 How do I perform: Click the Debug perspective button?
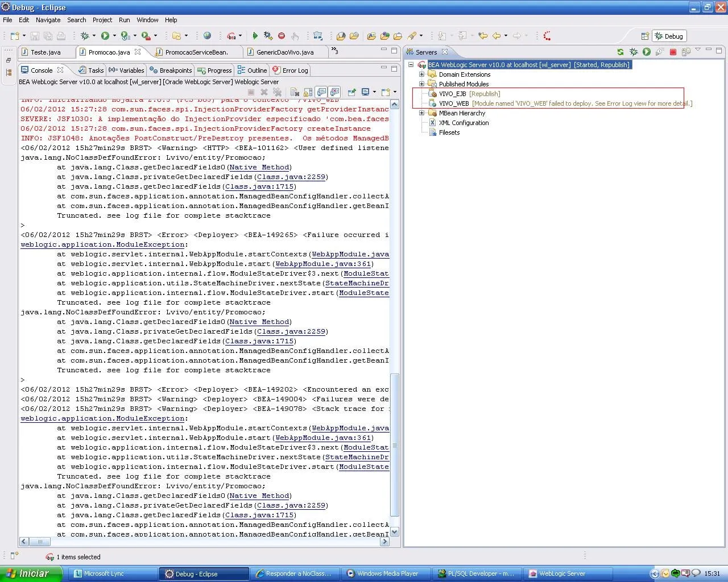[x=669, y=36]
